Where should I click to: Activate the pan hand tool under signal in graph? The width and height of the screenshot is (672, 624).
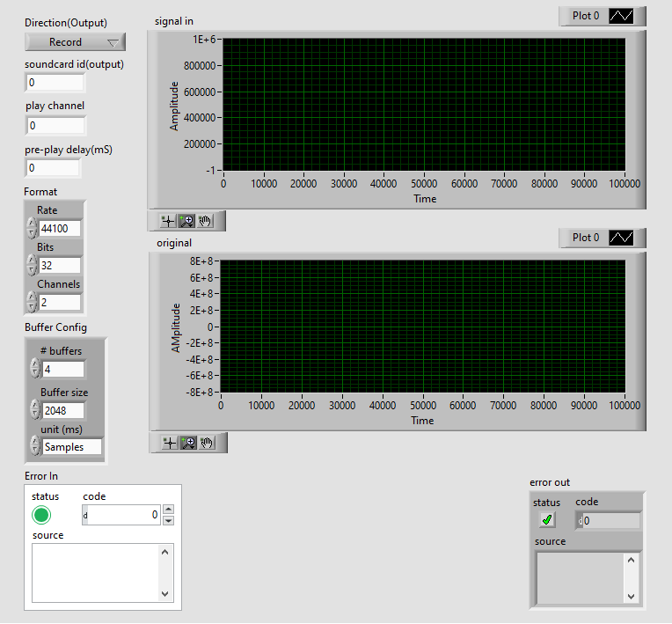207,220
